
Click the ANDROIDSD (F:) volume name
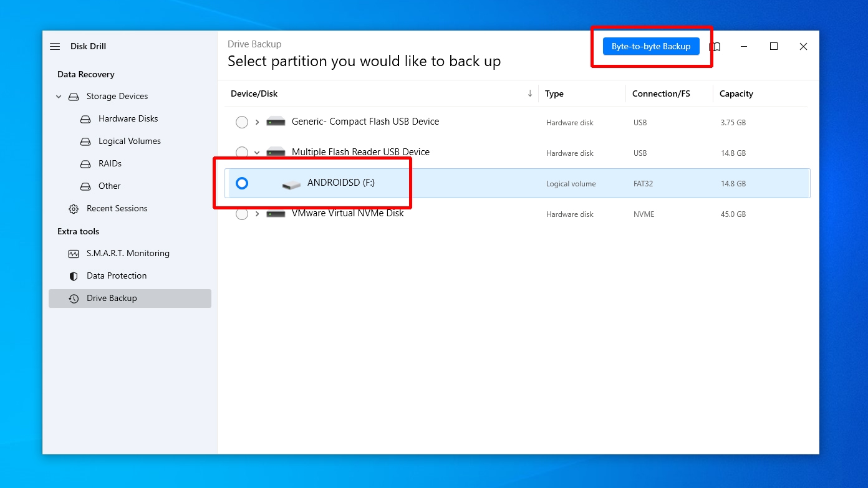341,183
